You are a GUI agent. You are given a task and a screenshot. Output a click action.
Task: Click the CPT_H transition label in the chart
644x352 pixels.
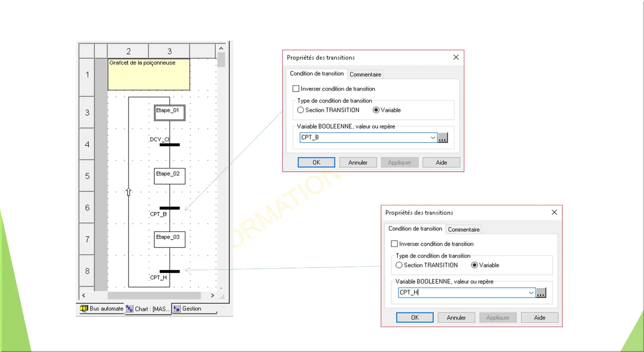point(158,277)
